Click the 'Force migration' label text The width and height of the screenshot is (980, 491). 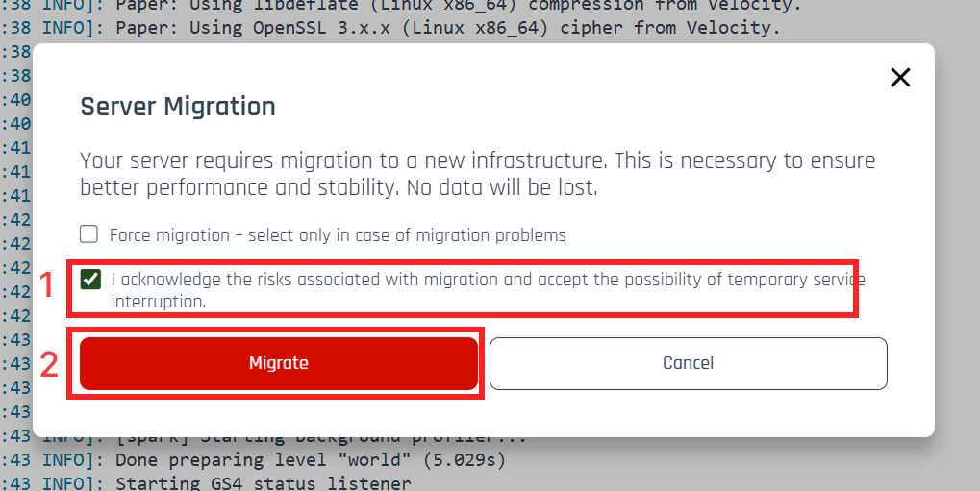(x=169, y=235)
